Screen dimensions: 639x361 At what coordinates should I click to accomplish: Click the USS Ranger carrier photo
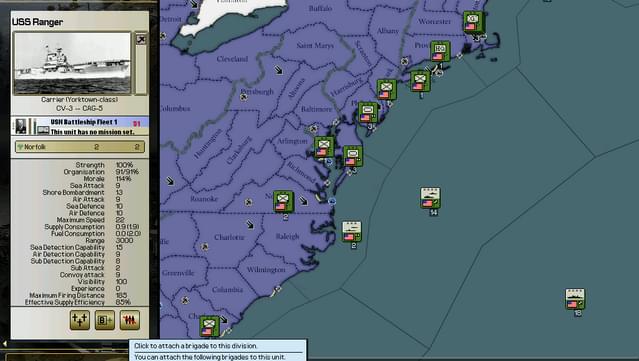pyautogui.click(x=72, y=64)
